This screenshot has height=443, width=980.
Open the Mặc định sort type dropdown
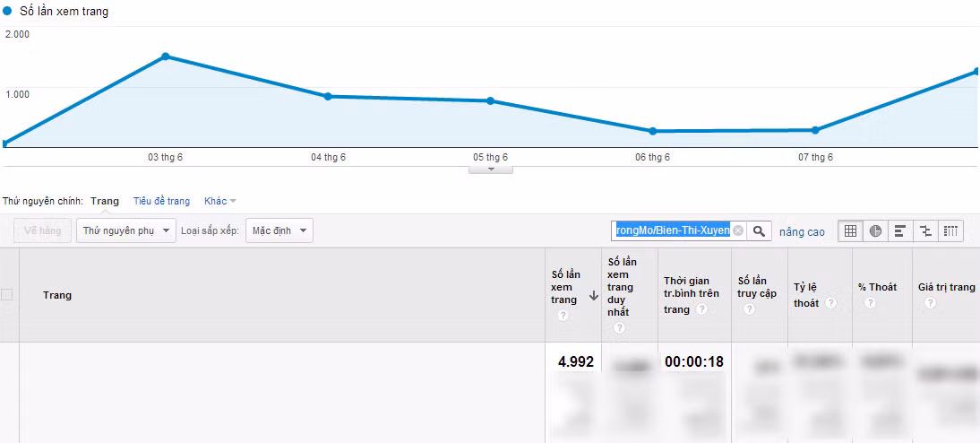pyautogui.click(x=279, y=230)
